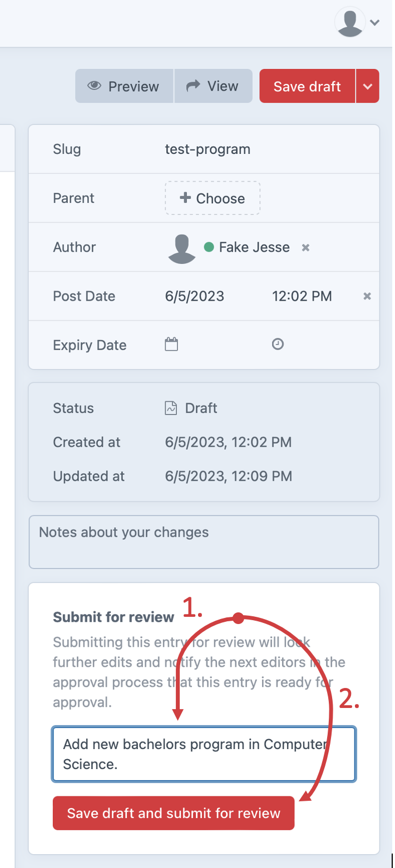Open the Expiry Date calendar icon

[x=171, y=345]
